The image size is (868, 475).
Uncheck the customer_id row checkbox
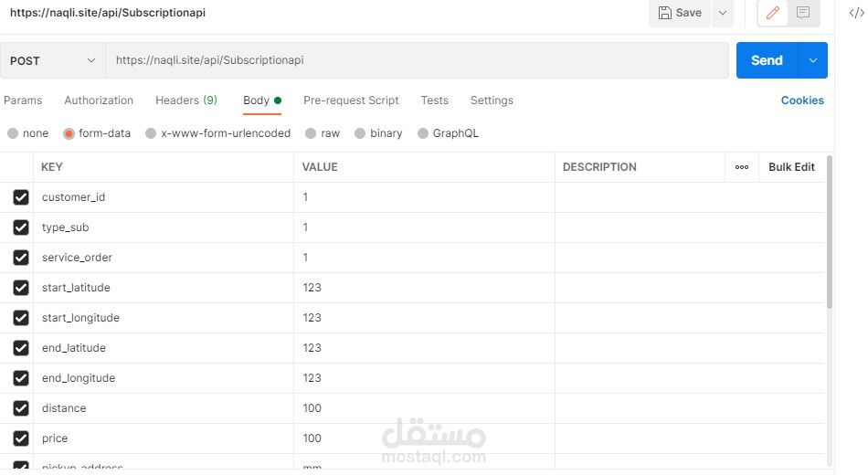point(21,197)
